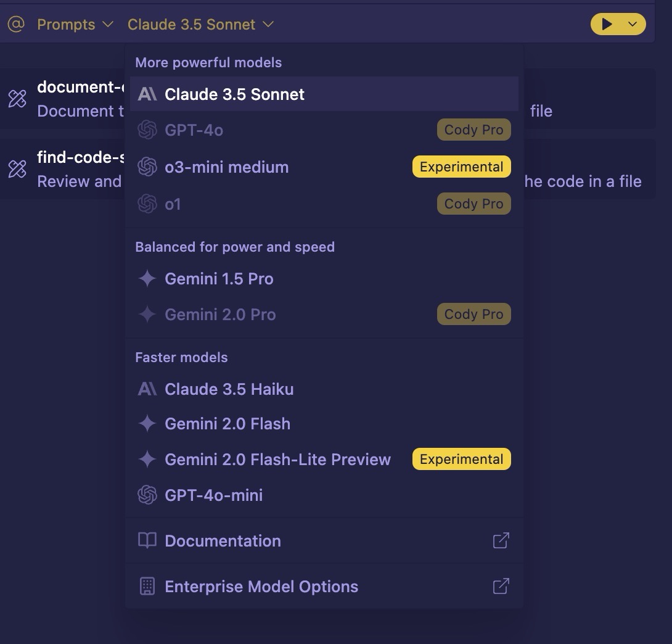Click the building icon for Enterprise Model Options
This screenshot has height=644, width=672.
point(147,586)
